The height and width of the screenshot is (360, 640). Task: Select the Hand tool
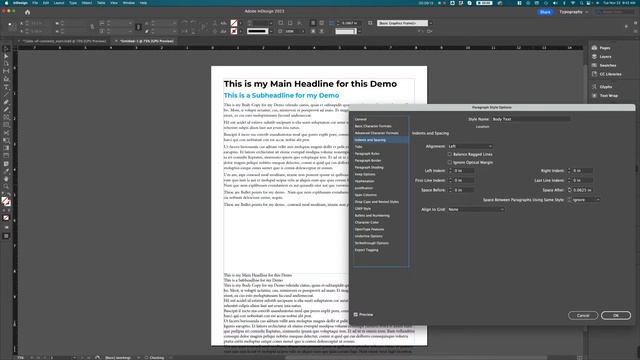[6, 179]
